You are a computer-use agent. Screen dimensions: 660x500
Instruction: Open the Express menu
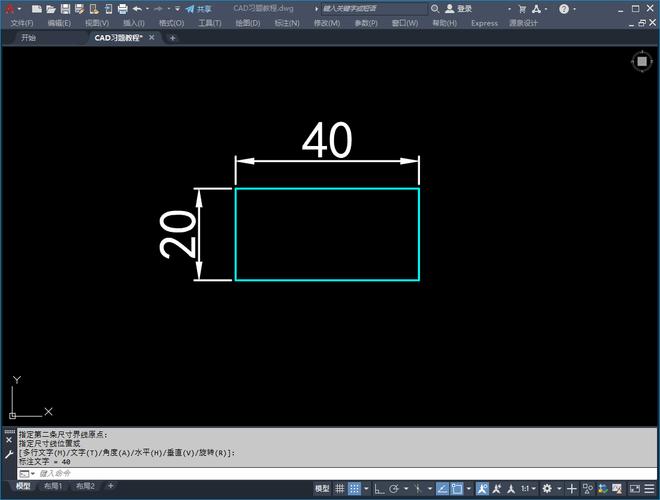coord(484,23)
